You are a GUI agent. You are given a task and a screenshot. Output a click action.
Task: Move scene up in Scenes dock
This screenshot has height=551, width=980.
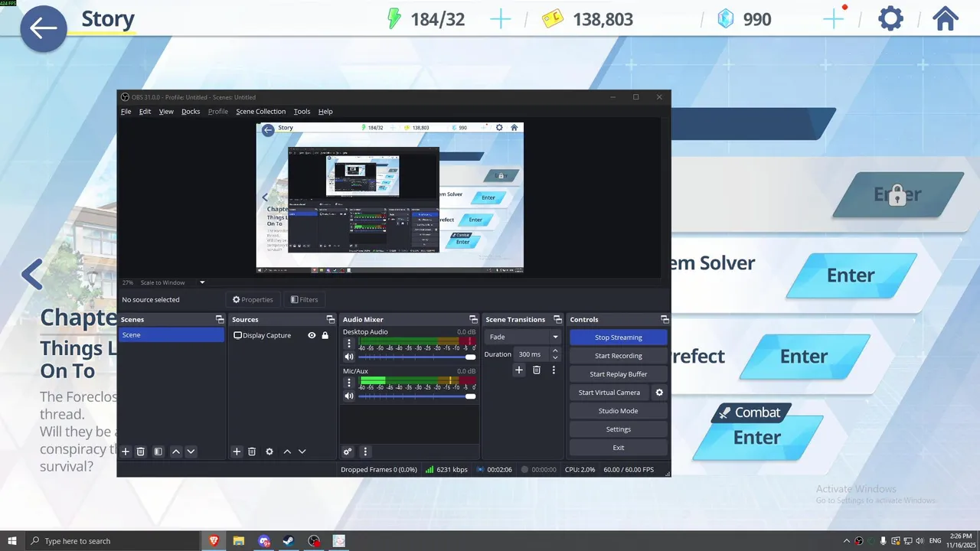coord(176,452)
